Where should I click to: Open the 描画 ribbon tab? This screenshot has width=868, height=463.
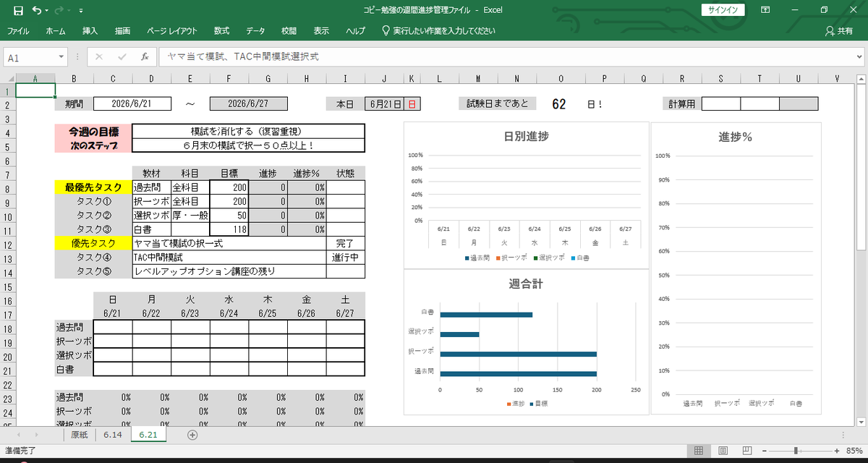122,31
